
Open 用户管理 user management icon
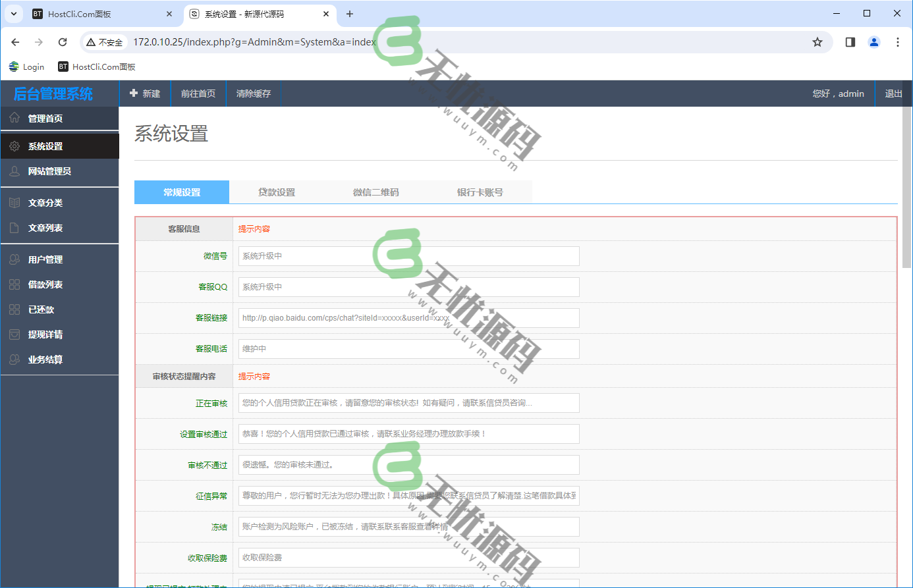[15, 259]
